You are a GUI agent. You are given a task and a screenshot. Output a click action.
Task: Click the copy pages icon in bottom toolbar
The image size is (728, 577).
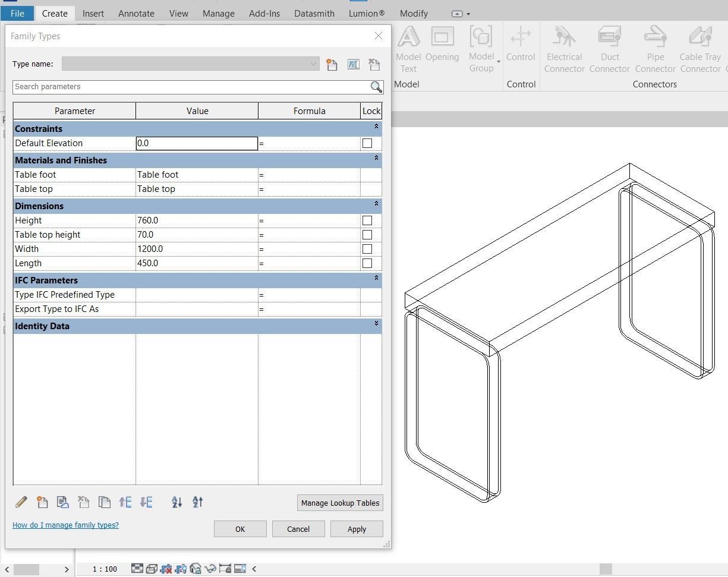click(x=105, y=502)
